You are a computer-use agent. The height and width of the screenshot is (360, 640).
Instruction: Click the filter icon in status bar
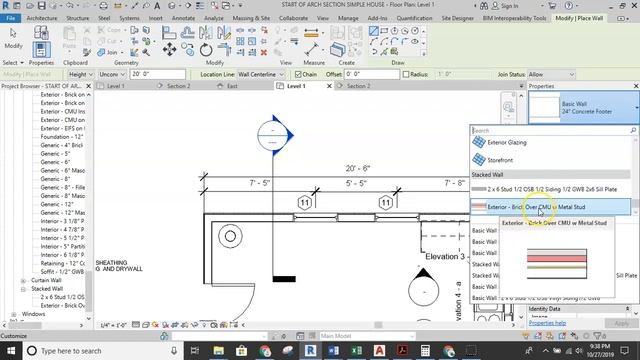tap(598, 336)
